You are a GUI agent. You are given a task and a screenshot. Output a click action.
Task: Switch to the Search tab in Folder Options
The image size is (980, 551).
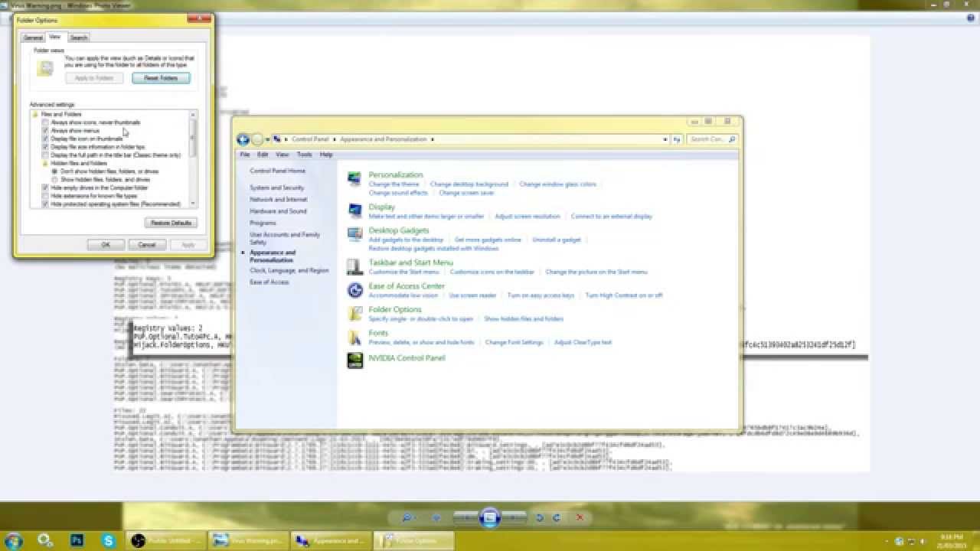click(79, 37)
